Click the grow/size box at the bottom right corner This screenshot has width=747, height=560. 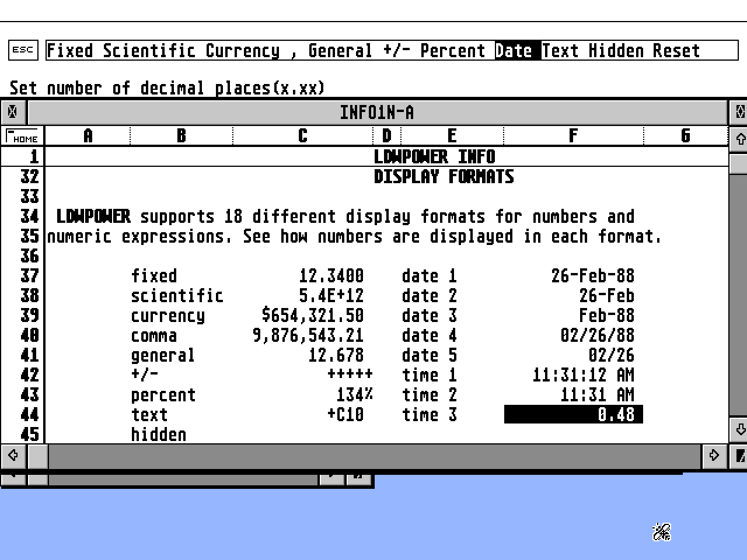[739, 456]
